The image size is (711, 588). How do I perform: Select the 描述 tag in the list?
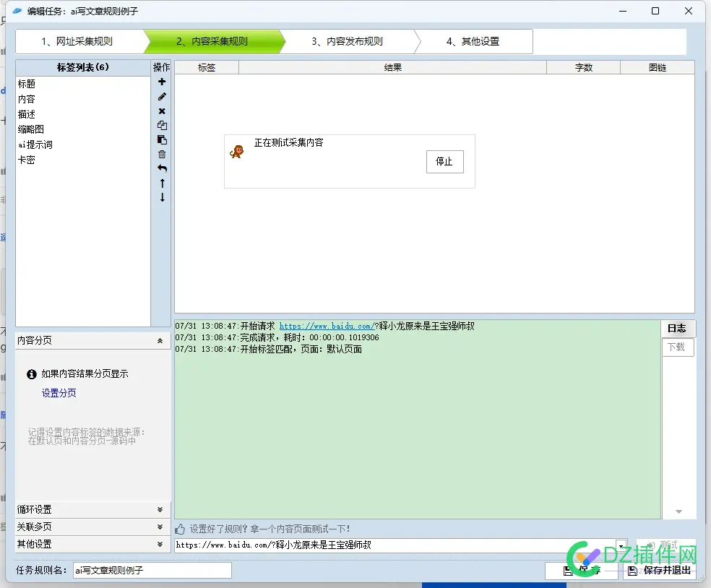[83, 114]
